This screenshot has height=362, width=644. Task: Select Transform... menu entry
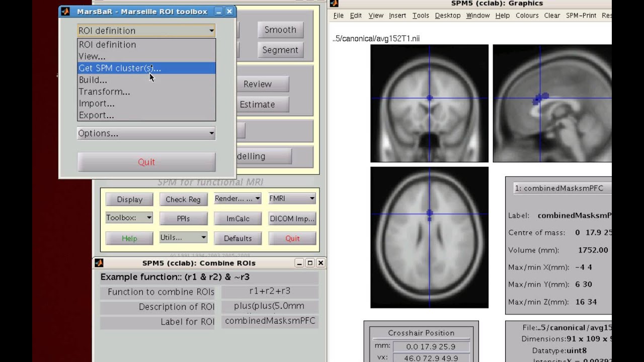146,92
